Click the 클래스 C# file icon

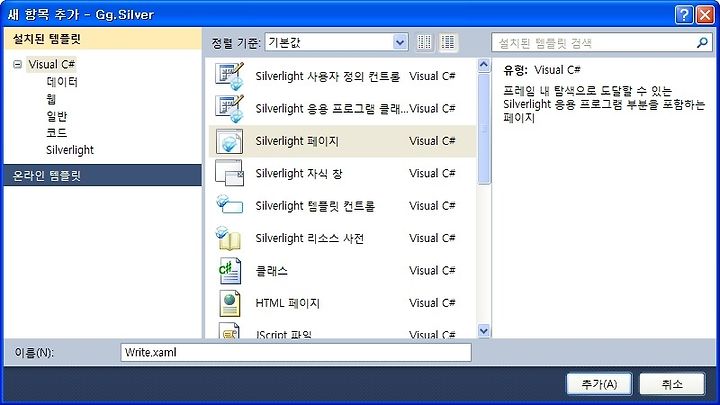[230, 271]
